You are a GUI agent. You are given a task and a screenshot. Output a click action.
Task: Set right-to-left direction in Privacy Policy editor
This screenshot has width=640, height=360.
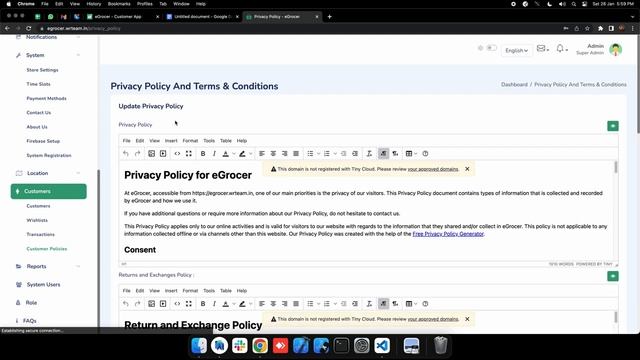[x=395, y=153]
